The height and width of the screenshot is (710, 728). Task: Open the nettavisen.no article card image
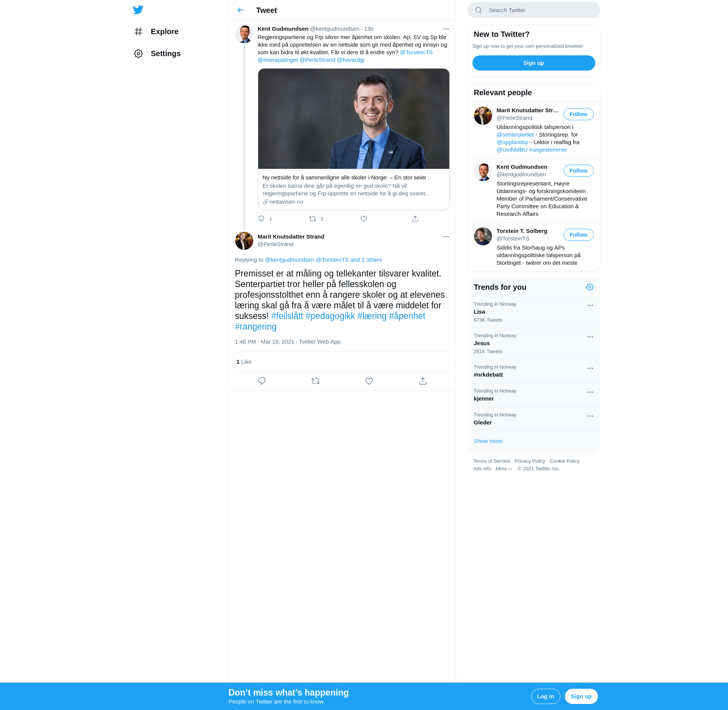353,119
